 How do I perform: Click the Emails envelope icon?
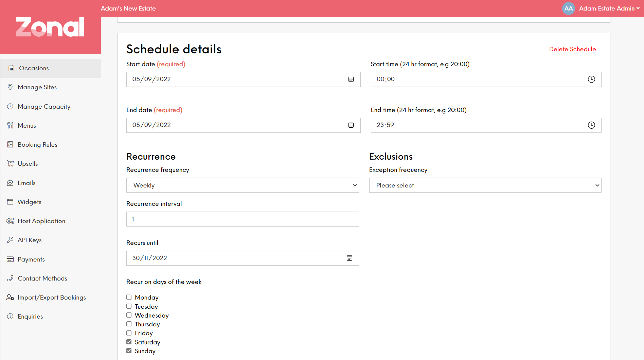(10, 183)
